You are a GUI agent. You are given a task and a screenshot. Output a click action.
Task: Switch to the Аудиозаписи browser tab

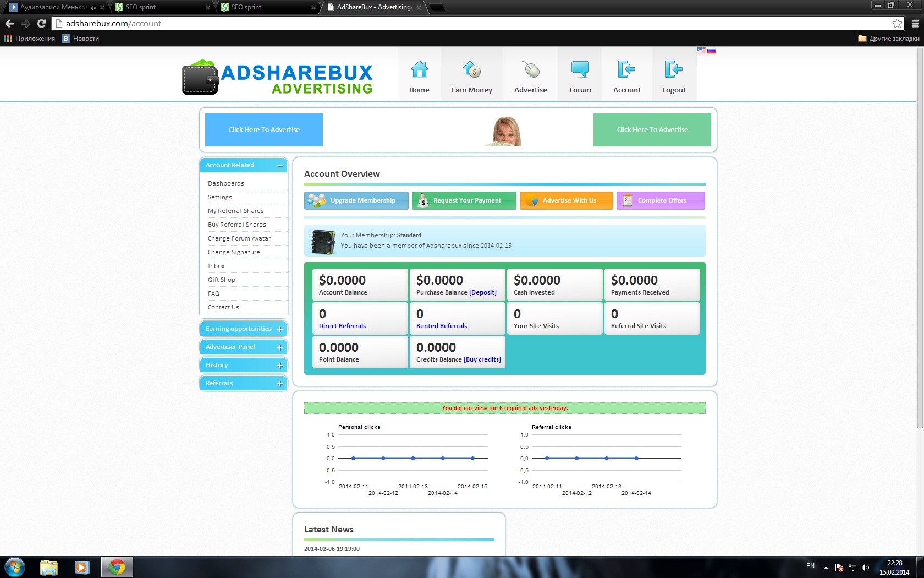(57, 7)
